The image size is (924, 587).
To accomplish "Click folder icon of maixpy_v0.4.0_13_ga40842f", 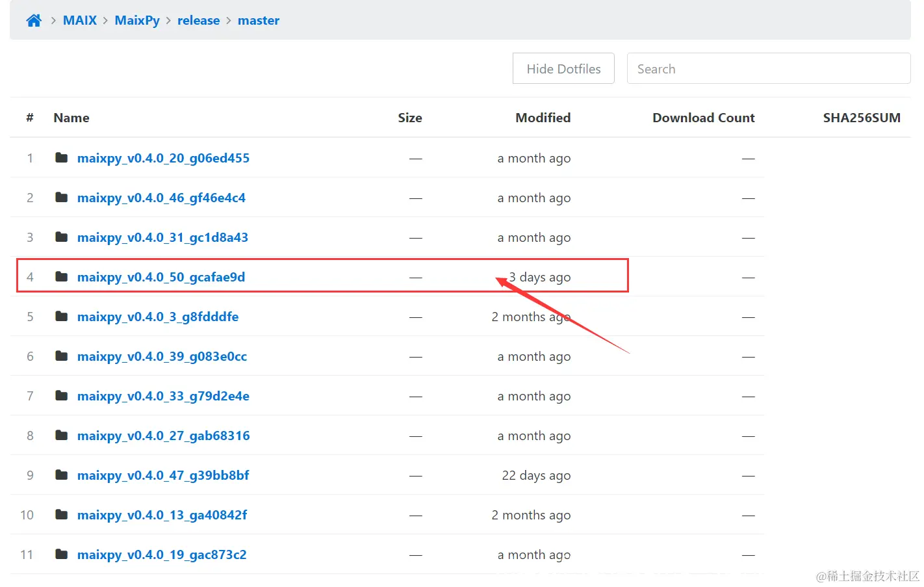I will click(x=62, y=515).
